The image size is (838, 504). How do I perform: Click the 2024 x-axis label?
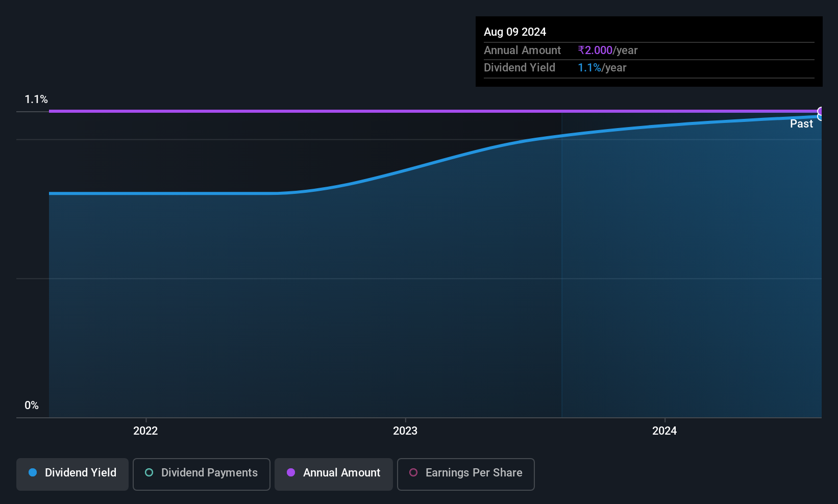(x=664, y=431)
